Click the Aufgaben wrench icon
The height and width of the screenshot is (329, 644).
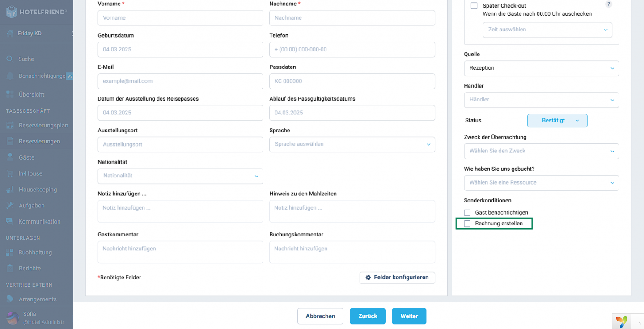click(10, 206)
